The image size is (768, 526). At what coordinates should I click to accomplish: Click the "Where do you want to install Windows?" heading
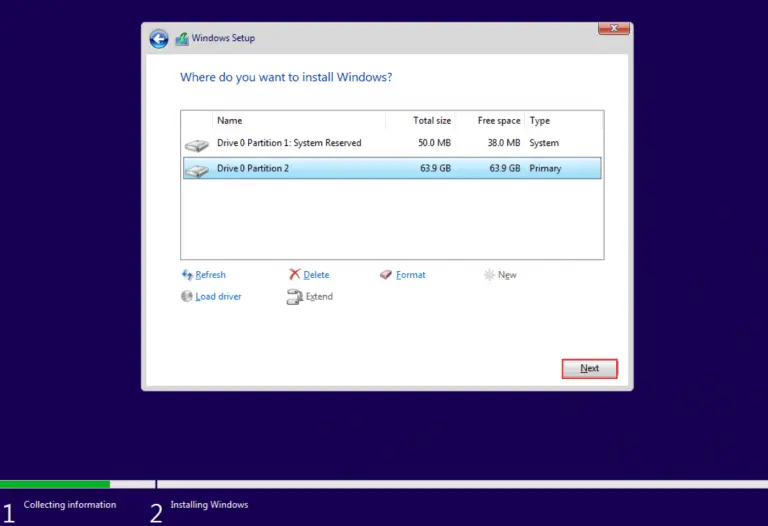coord(286,77)
